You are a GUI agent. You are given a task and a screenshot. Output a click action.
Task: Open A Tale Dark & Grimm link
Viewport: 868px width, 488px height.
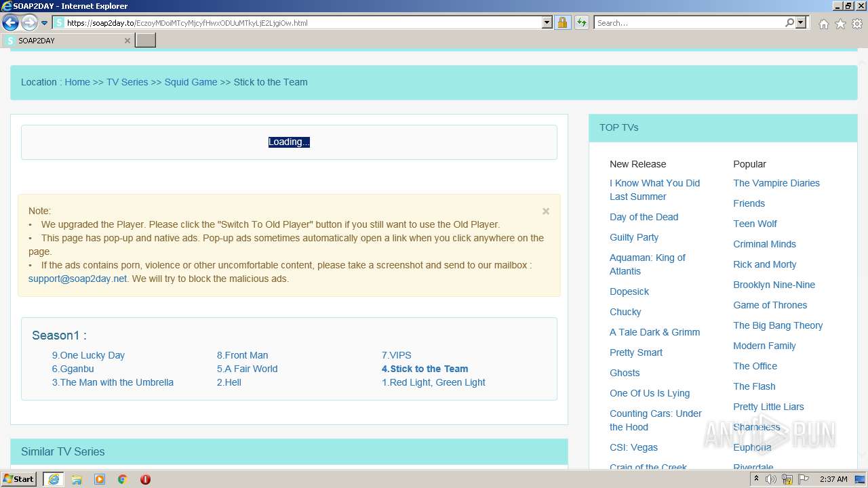point(654,332)
